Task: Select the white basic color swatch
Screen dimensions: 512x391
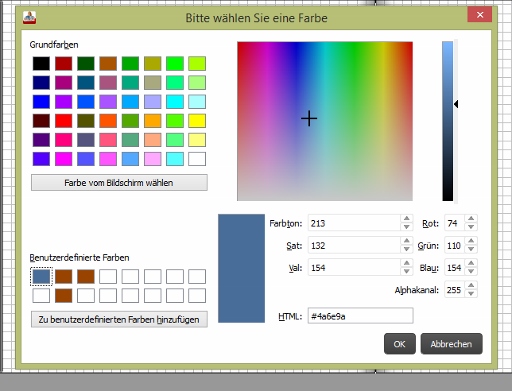Action: pos(197,159)
